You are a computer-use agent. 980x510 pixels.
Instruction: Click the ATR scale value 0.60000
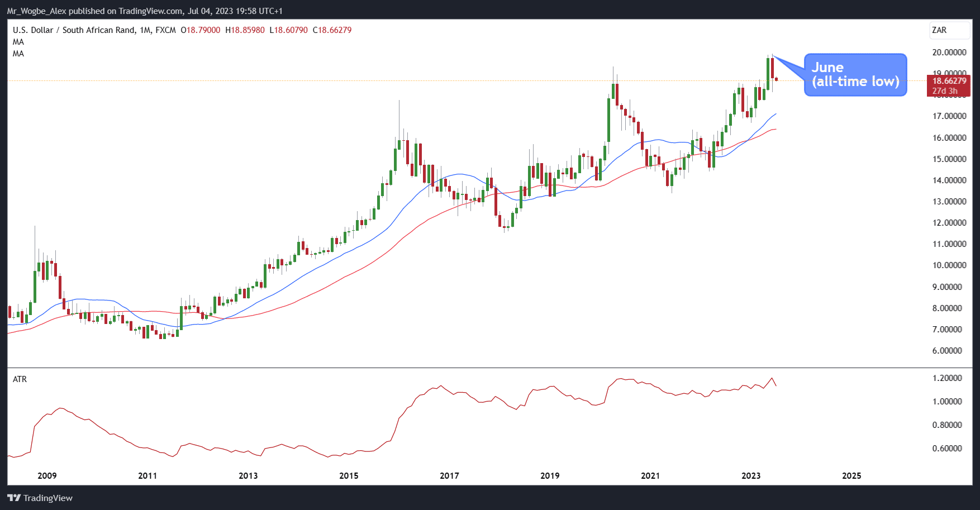coord(947,449)
